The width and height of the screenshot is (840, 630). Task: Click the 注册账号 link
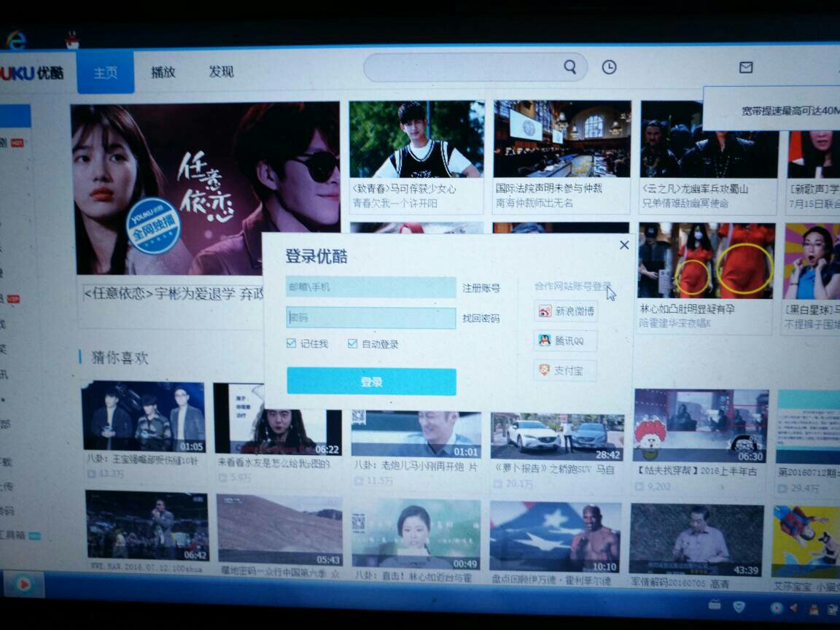pyautogui.click(x=481, y=288)
